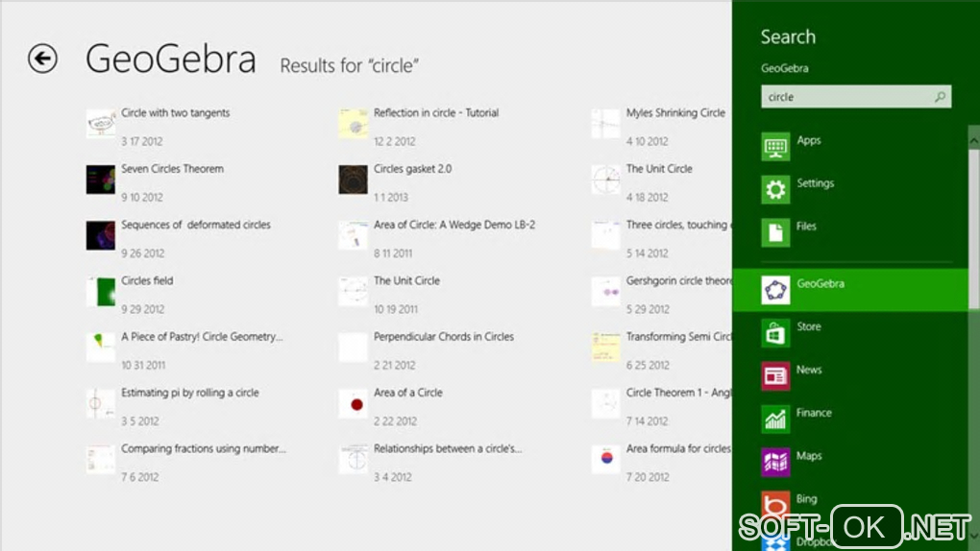Click the magnifier icon in search box
Image resolution: width=980 pixels, height=551 pixels.
click(x=940, y=97)
